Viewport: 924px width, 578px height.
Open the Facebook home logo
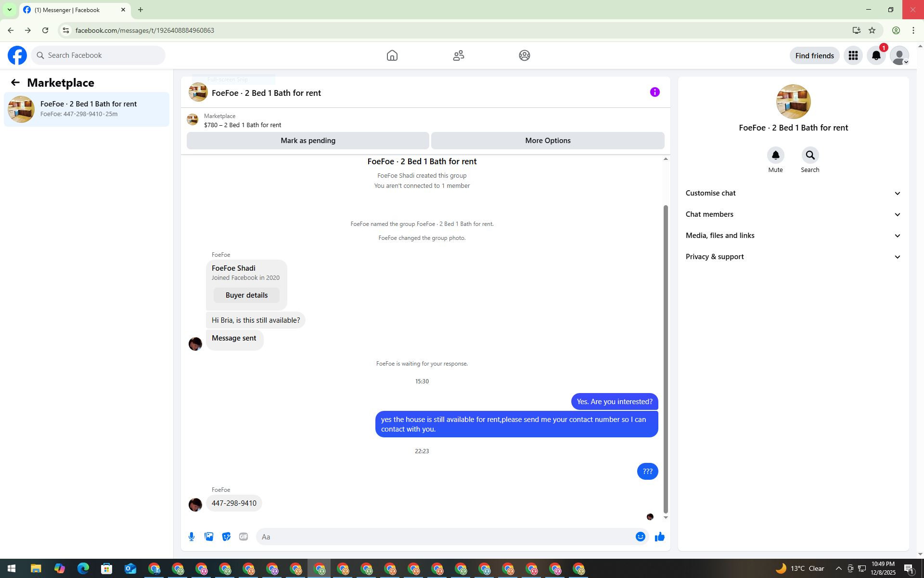click(17, 55)
